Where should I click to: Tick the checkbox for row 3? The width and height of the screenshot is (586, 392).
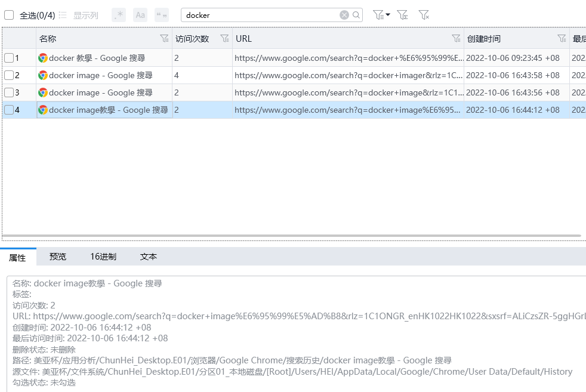(9, 92)
